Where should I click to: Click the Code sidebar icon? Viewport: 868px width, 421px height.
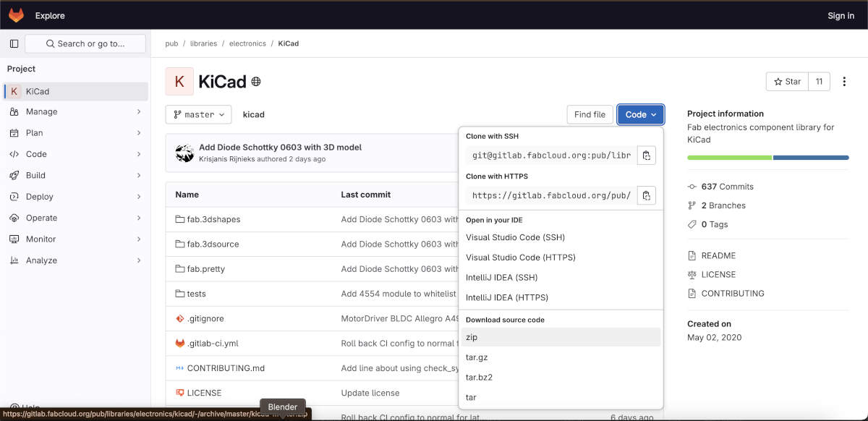[x=14, y=154]
